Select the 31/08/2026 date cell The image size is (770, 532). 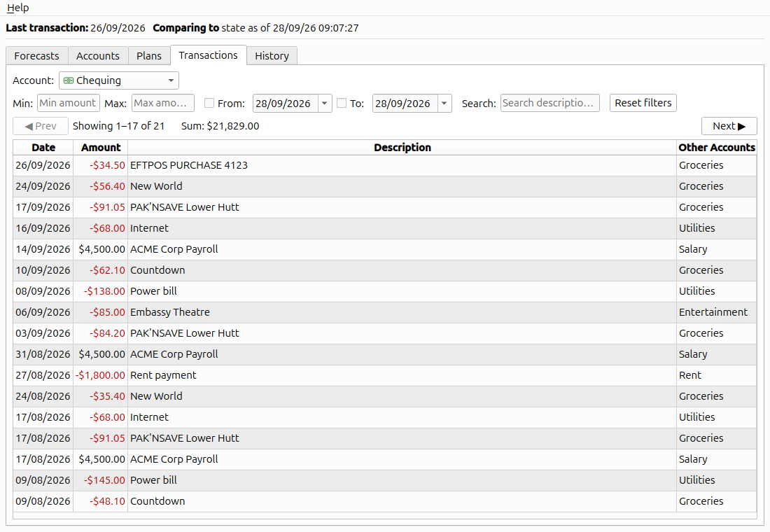point(43,354)
